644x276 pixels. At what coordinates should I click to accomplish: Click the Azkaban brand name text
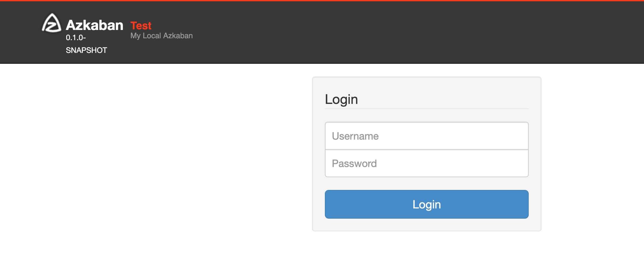coord(95,25)
